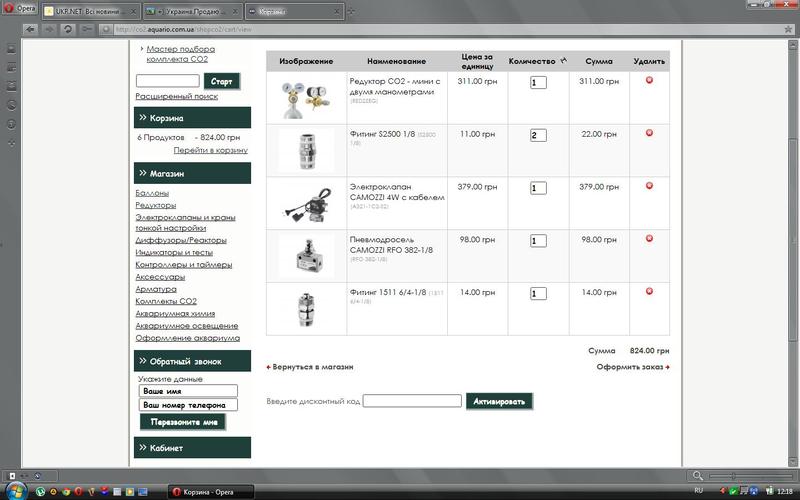The width and height of the screenshot is (800, 500).
Task: Click Активировать discount button
Action: [x=499, y=401]
